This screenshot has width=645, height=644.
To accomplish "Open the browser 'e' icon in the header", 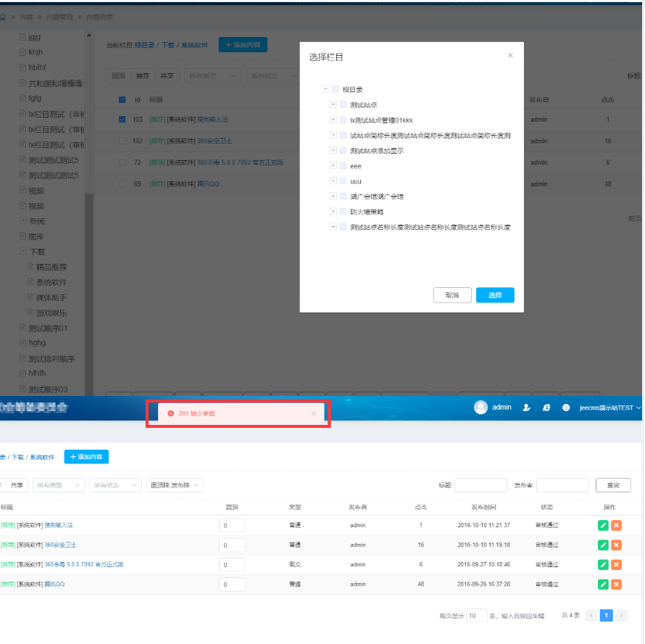I will tap(546, 408).
